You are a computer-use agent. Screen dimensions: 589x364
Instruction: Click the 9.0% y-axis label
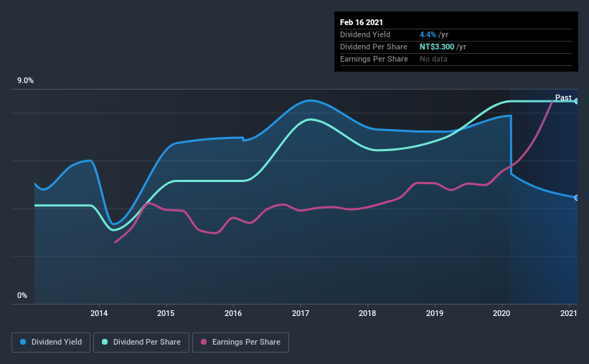click(25, 81)
